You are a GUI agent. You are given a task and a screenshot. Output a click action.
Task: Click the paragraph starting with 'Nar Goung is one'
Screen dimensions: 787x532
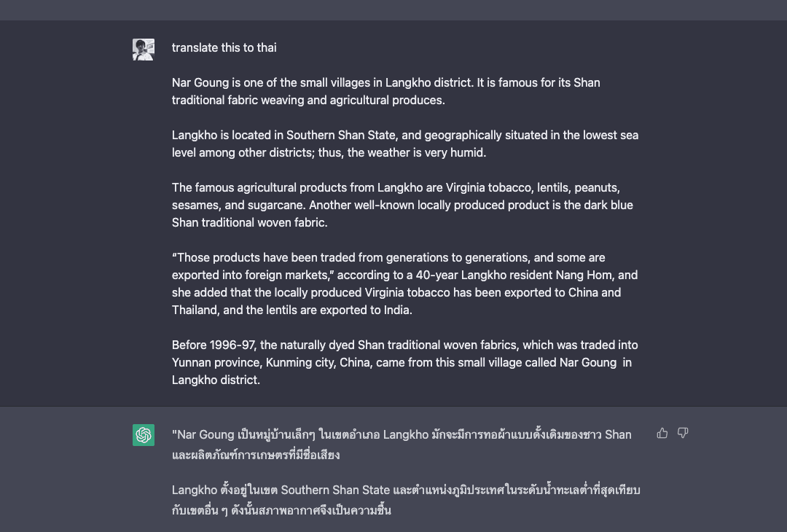pyautogui.click(x=385, y=91)
